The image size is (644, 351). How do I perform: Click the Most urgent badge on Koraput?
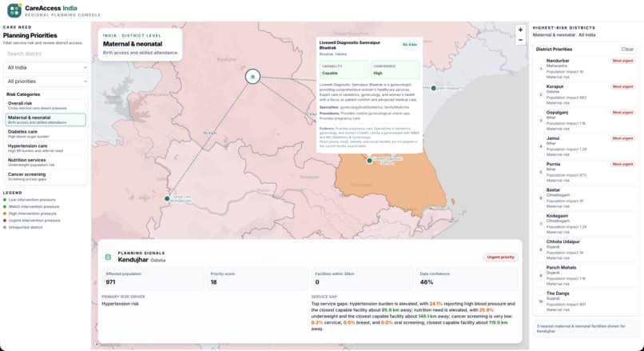click(622, 86)
